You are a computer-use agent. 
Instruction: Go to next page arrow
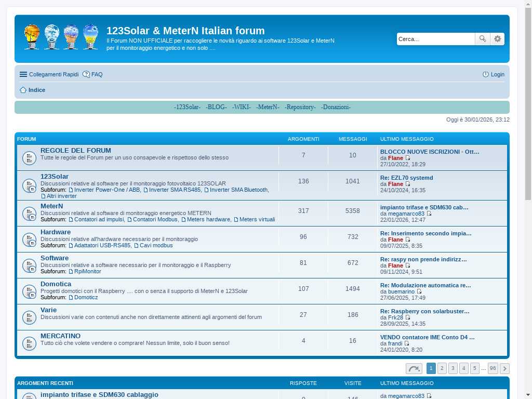(x=504, y=368)
